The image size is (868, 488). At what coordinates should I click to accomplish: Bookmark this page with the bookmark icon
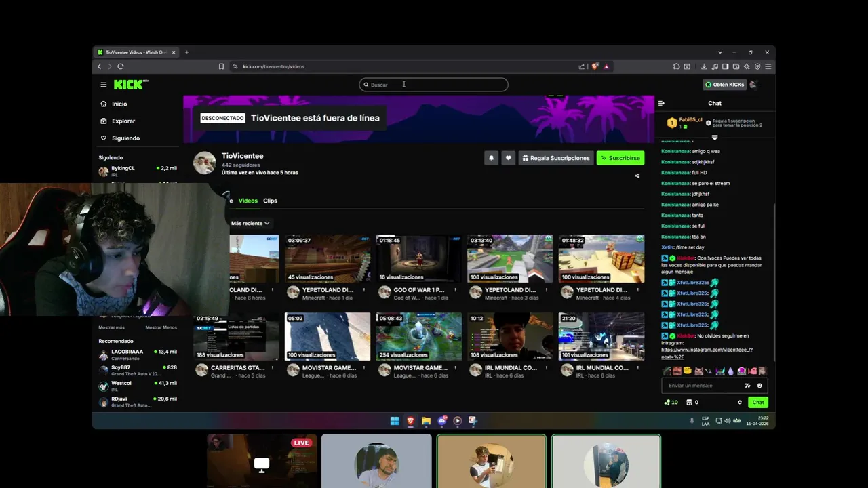point(221,66)
